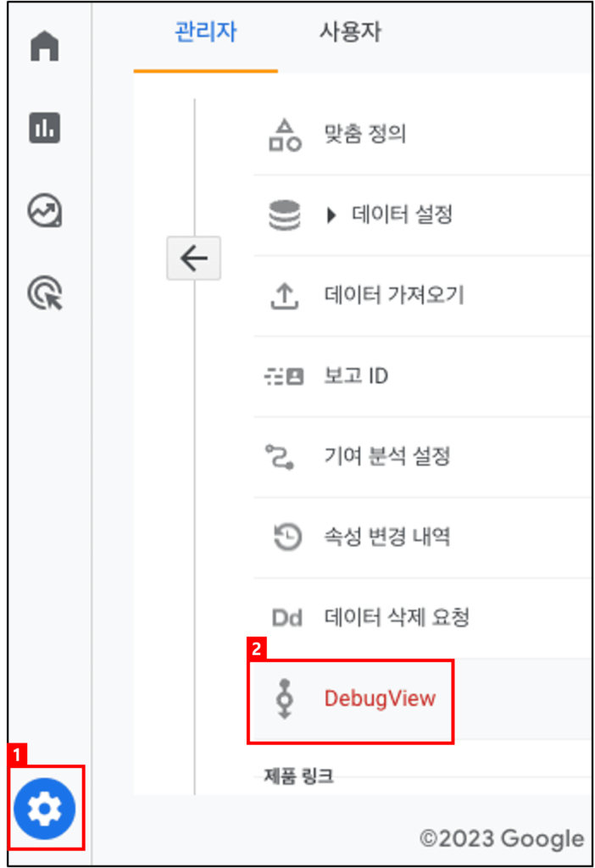The width and height of the screenshot is (595, 868).
Task: Click the custom definitions shapes icon
Action: [x=285, y=135]
